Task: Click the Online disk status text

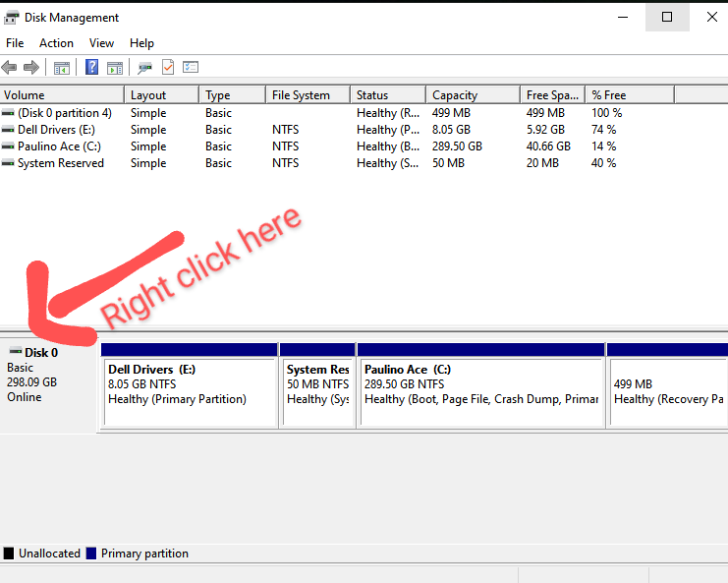Action: coord(25,397)
